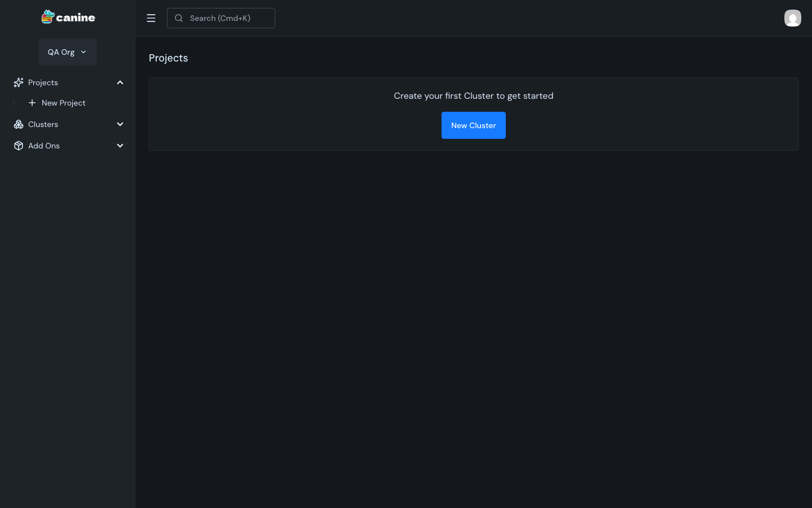Open New Project from the sidebar
Viewport: 812px width, 508px height.
[x=63, y=103]
